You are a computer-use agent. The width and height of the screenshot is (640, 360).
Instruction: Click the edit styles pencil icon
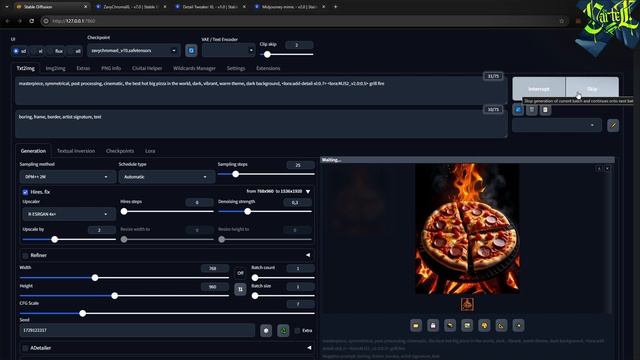click(613, 125)
